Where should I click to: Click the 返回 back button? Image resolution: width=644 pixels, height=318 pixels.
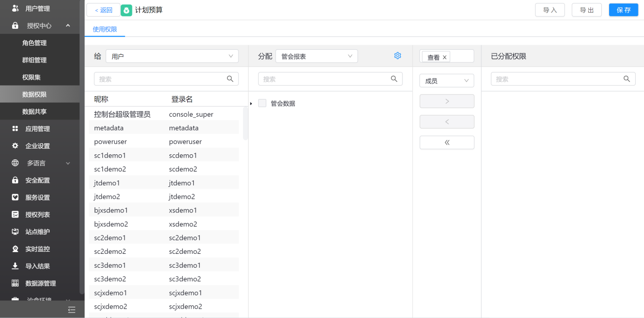click(x=103, y=10)
